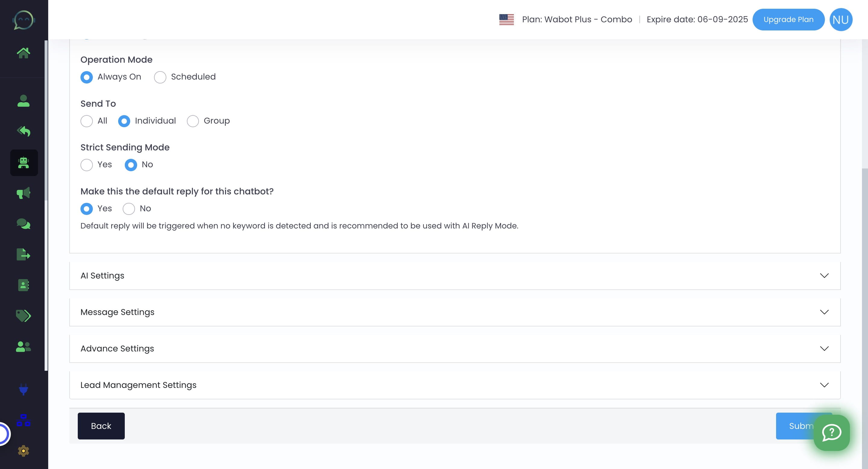The width and height of the screenshot is (868, 469).
Task: Choose Individual under Send To
Action: [124, 121]
